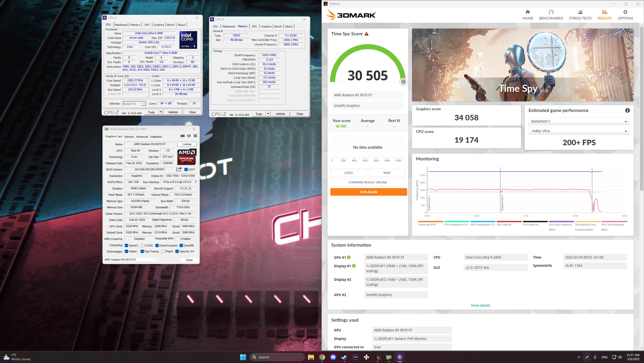Expand Tools arrow in CPU-Z Memory window
Viewport: 644px width, 363px height.
[x=268, y=114]
